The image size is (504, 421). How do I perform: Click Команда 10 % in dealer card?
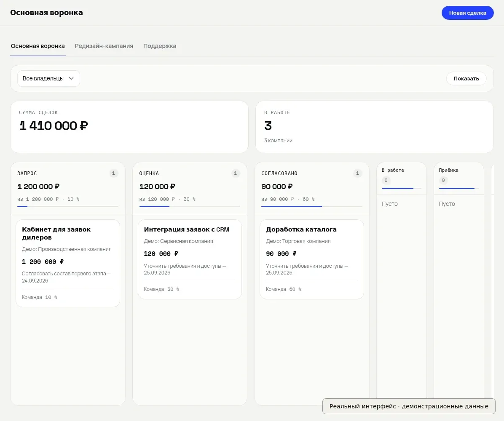(x=40, y=297)
